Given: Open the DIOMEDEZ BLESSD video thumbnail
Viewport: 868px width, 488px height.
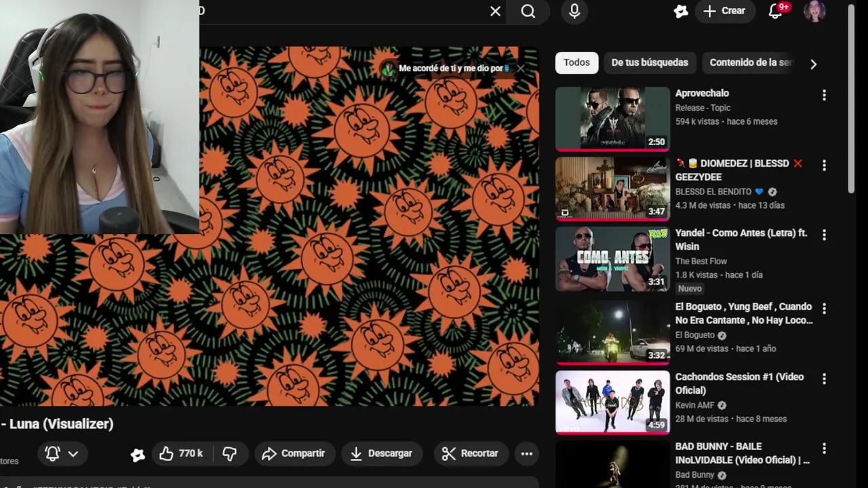Looking at the screenshot, I should 612,189.
